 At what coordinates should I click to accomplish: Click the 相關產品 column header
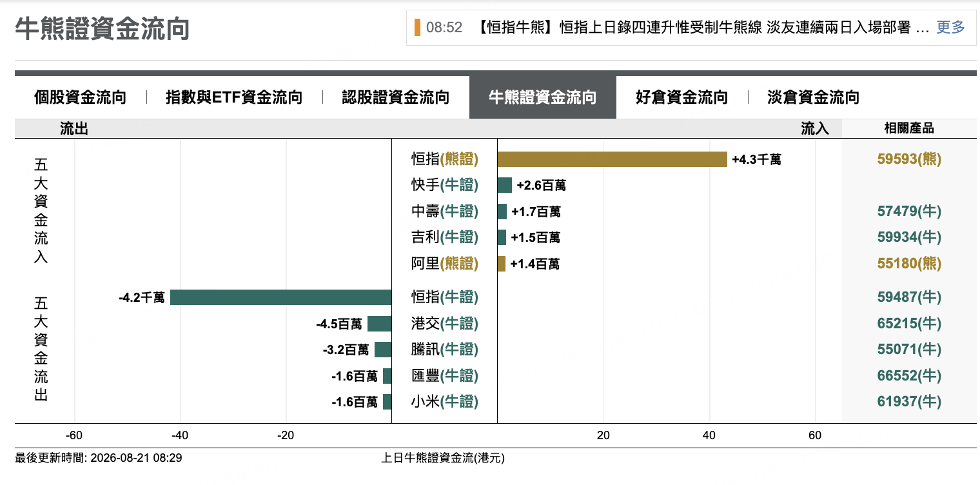point(909,128)
